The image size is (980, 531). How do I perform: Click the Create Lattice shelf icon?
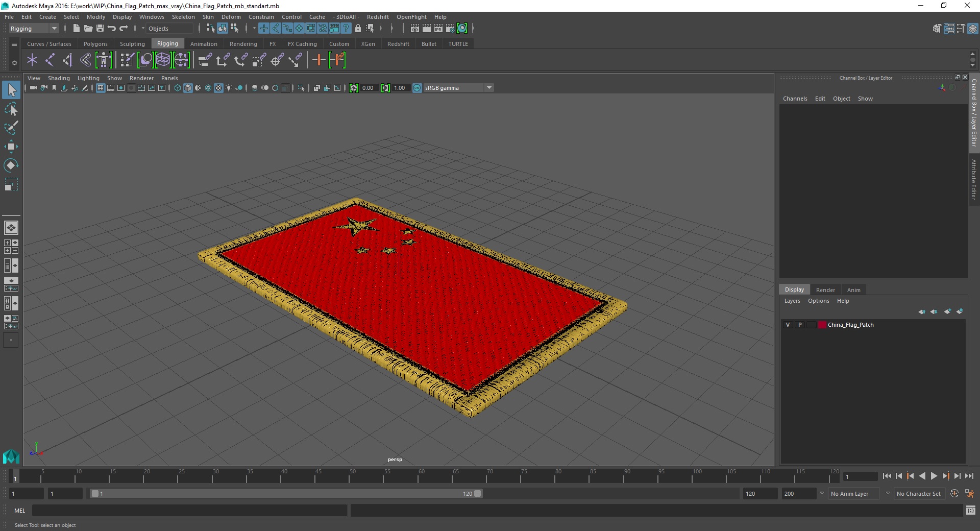point(163,60)
